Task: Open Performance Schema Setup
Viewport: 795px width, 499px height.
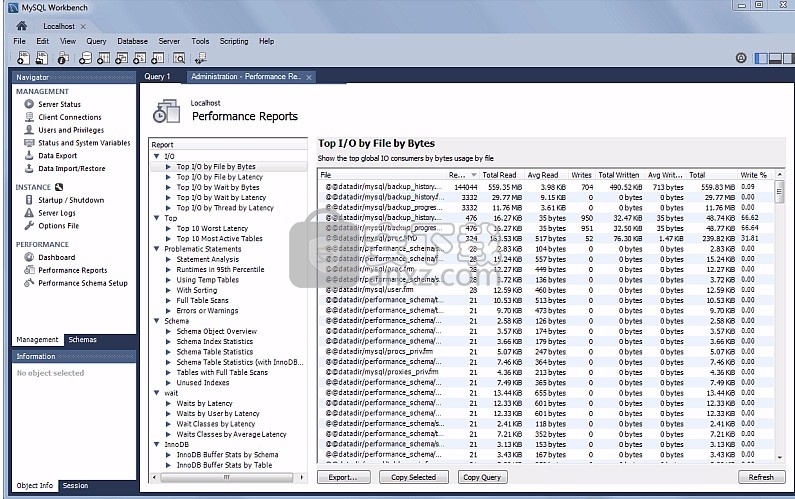Action: point(83,283)
